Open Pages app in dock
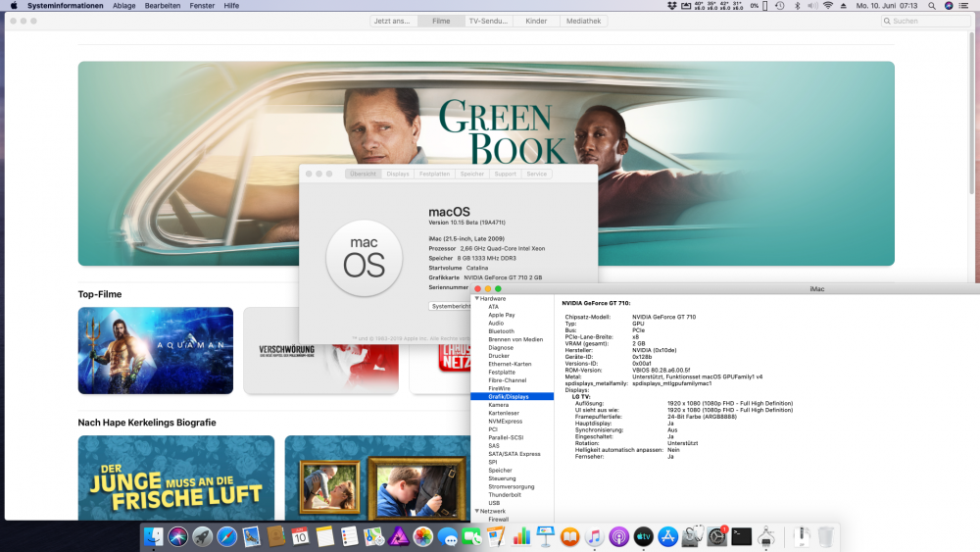Viewport: 980px width, 552px height. 496,536
